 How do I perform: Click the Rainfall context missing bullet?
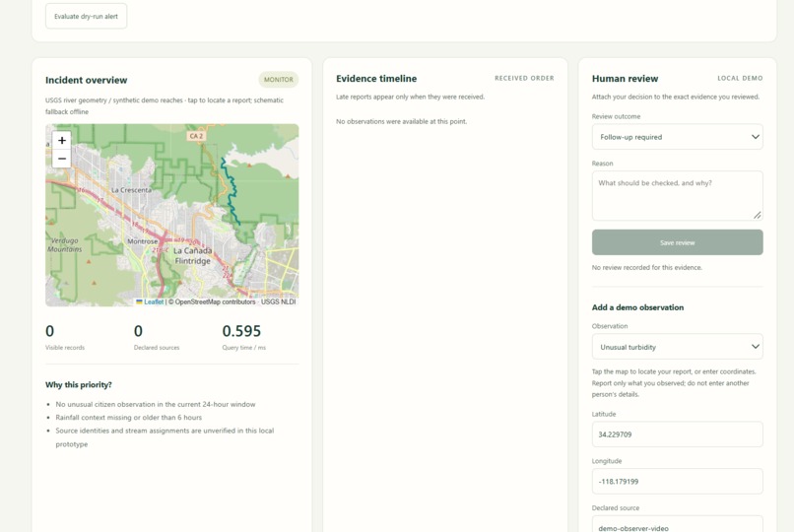[x=129, y=418]
